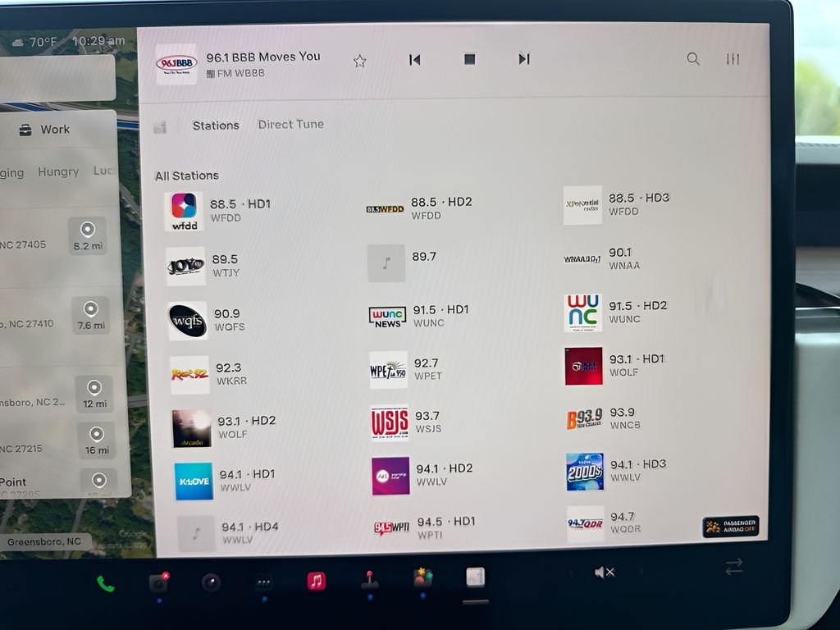Favorite the current 96.1 BBB station
The image size is (840, 630).
[359, 61]
